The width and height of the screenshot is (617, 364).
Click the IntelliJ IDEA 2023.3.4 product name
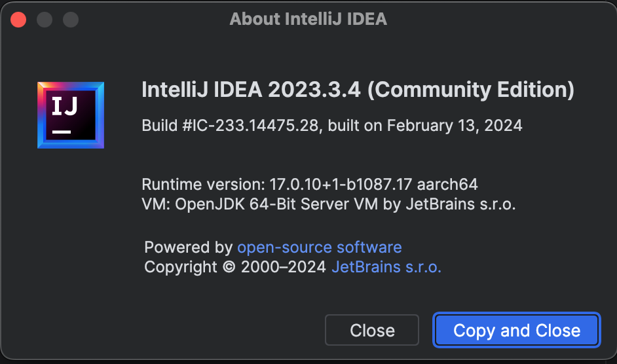coord(251,90)
